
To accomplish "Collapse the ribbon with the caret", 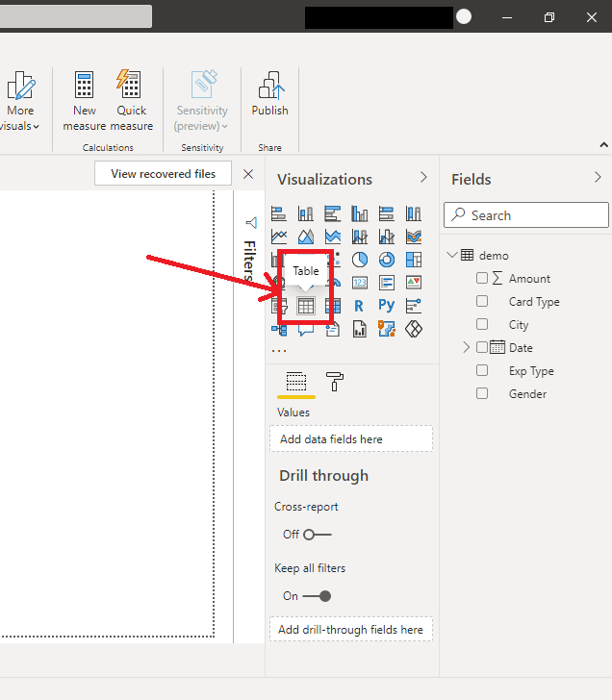I will 603,144.
